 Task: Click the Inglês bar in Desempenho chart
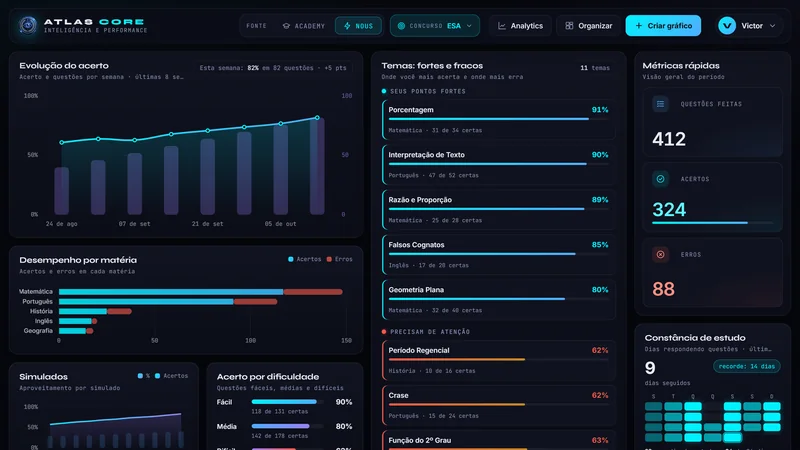[x=78, y=321]
